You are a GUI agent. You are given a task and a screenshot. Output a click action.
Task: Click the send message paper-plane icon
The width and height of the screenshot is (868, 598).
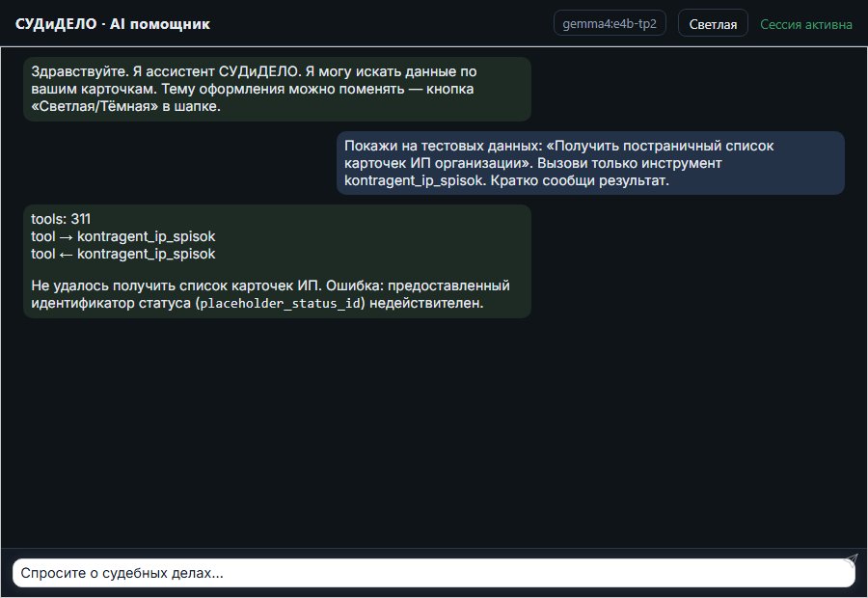coord(851,559)
